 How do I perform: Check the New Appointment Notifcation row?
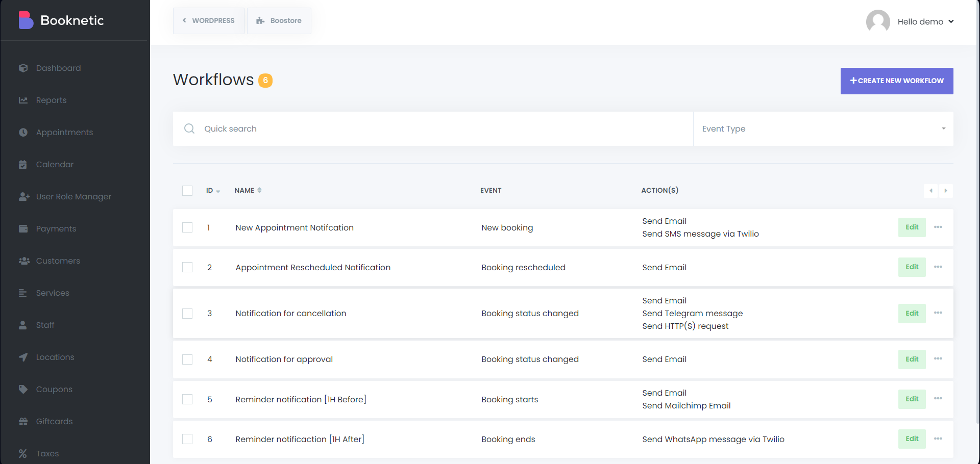pyautogui.click(x=187, y=227)
